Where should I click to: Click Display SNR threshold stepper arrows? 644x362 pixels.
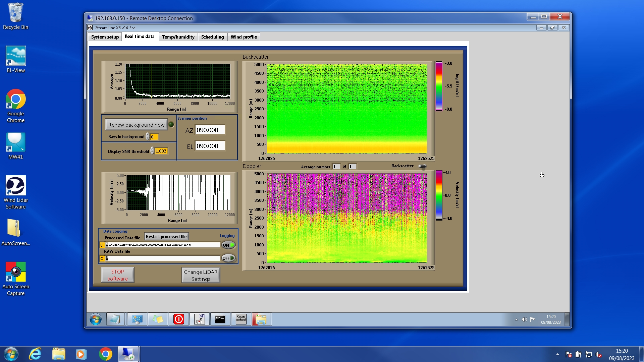click(152, 151)
